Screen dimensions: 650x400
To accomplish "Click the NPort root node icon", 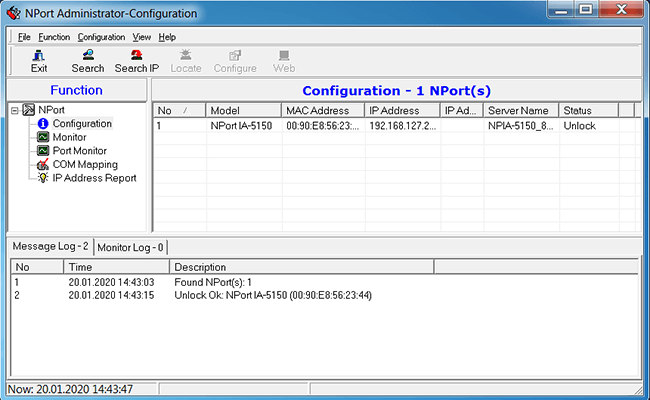I will pyautogui.click(x=29, y=110).
